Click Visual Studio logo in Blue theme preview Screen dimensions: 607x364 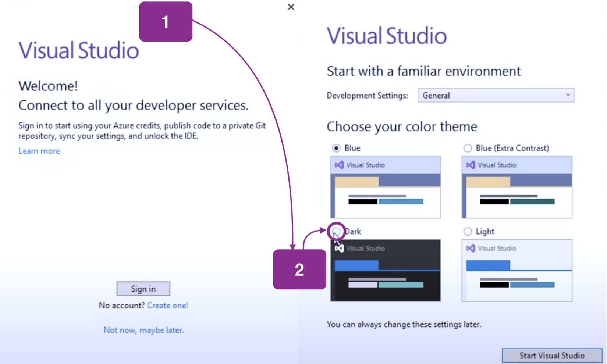[x=339, y=165]
